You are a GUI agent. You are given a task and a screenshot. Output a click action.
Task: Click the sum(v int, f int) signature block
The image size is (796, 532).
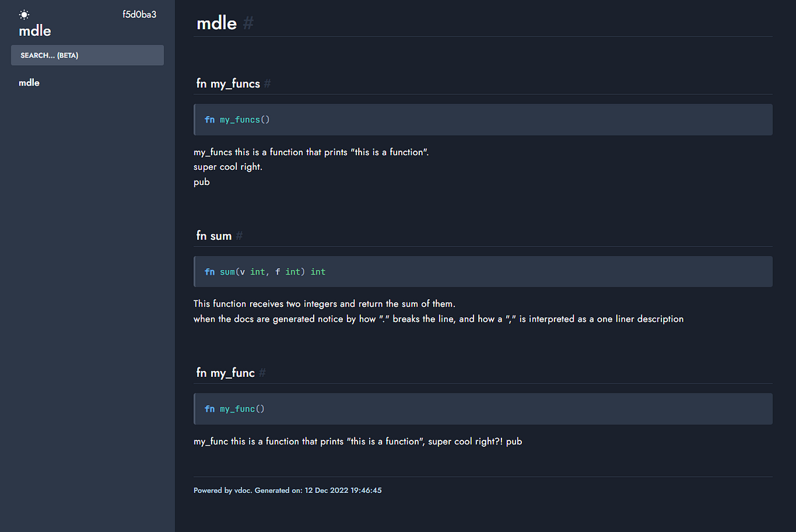pos(483,271)
